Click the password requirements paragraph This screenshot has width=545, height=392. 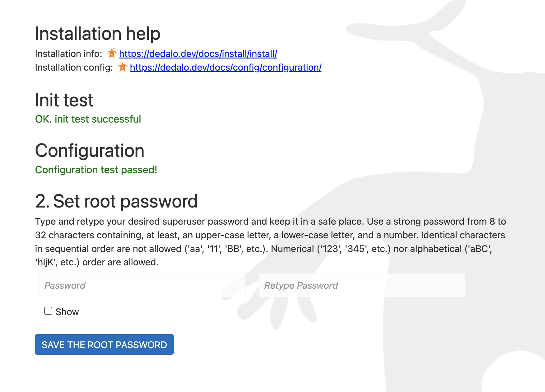[x=270, y=242]
